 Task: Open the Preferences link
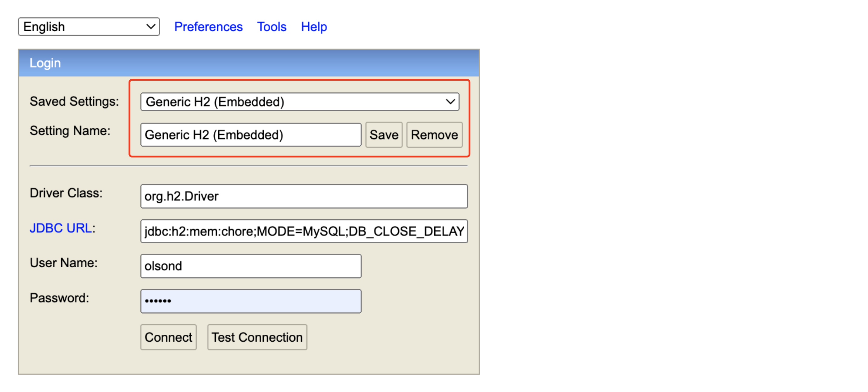tap(208, 27)
